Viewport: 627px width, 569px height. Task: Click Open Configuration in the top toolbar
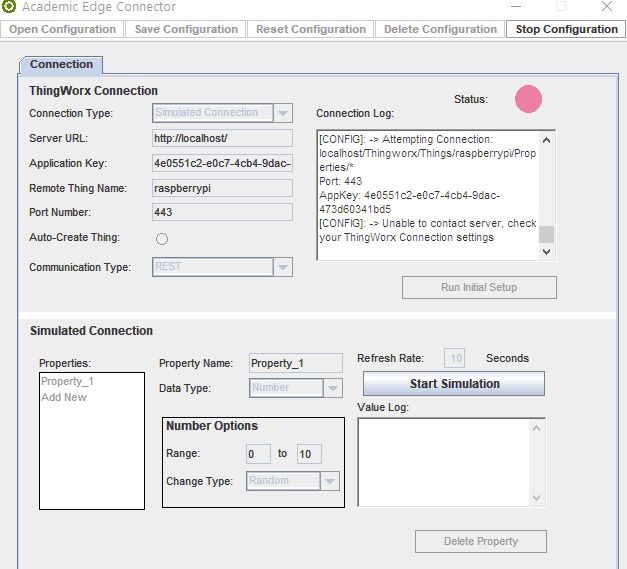(63, 29)
